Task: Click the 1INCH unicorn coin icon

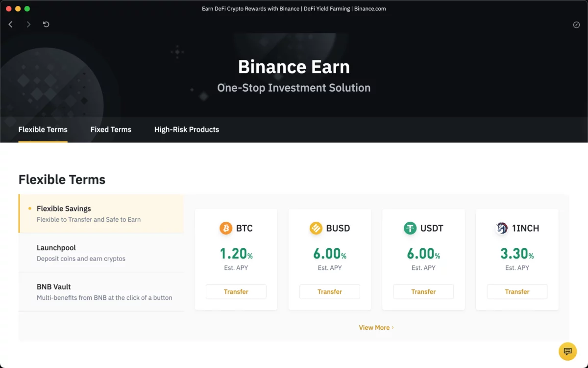Action: (x=502, y=228)
